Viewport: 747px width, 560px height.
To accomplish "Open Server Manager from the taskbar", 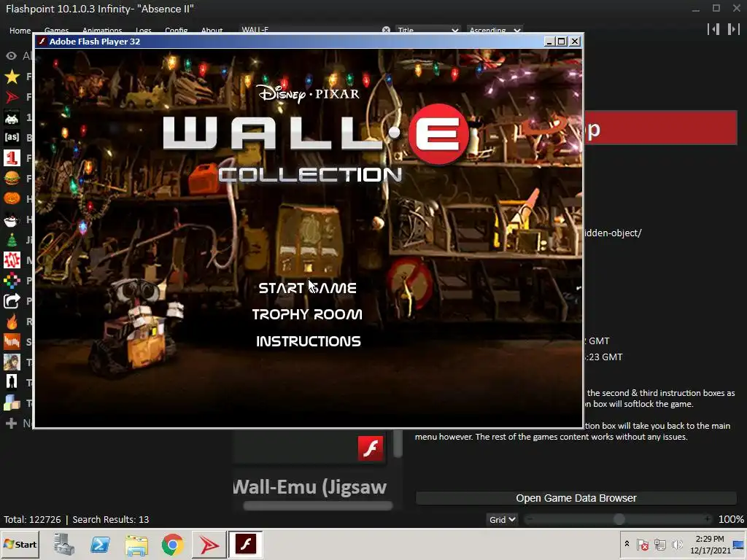I will [x=63, y=544].
